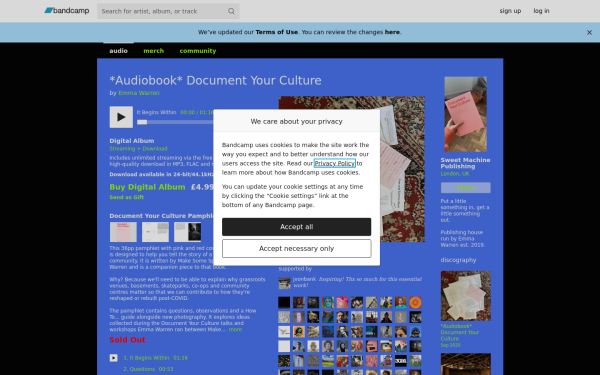The image size is (600, 375).
Task: Open second pamphlet thumbnail
Action: pos(155,232)
